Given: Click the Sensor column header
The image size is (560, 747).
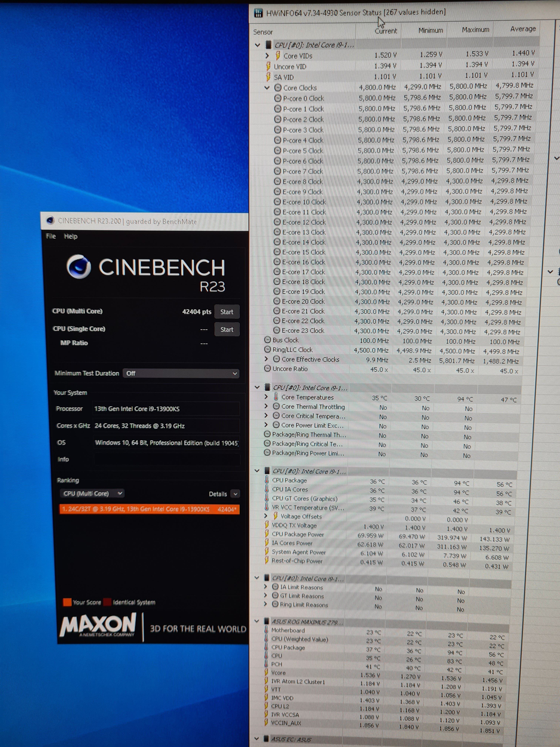Looking at the screenshot, I should pos(263,32).
